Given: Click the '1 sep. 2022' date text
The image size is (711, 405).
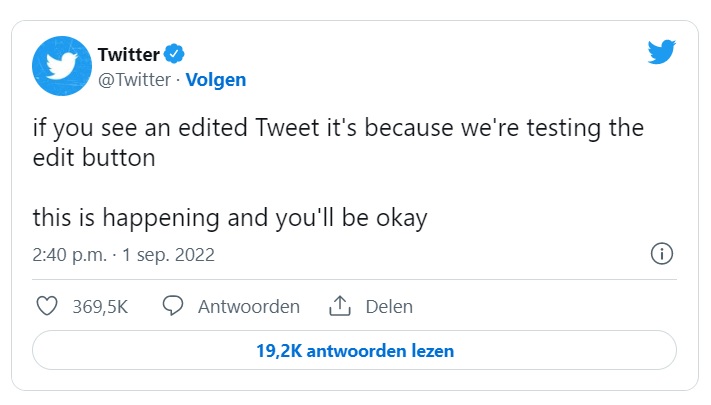Looking at the screenshot, I should [x=168, y=255].
